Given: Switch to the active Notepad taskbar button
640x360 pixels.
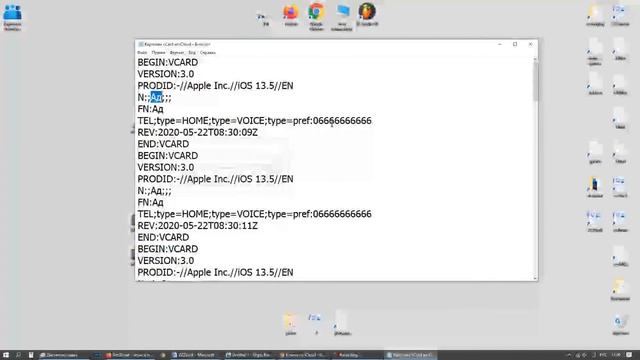Looking at the screenshot, I should click(x=410, y=355).
